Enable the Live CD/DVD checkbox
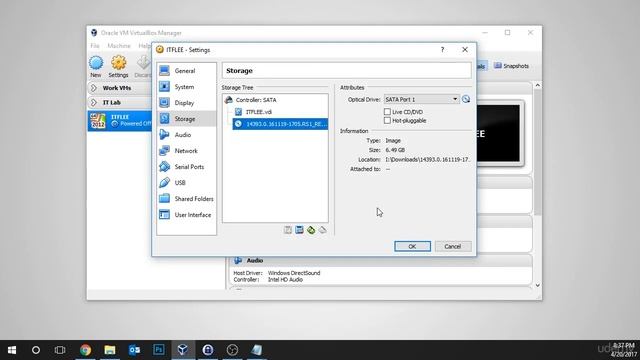This screenshot has height=360, width=640. coord(387,111)
